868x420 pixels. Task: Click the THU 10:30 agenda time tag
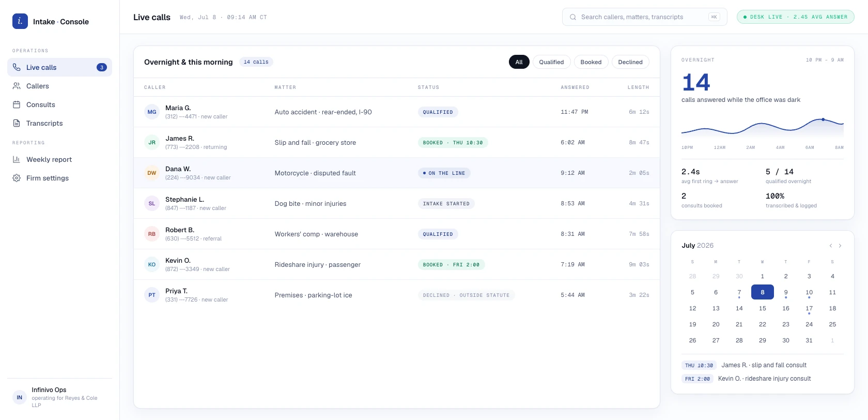click(x=699, y=365)
